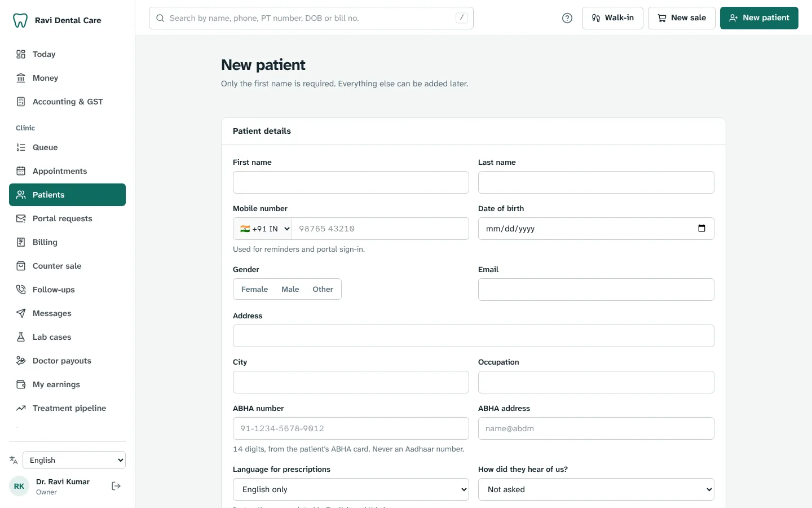Select Male gender option
Image resolution: width=812 pixels, height=508 pixels.
[290, 289]
